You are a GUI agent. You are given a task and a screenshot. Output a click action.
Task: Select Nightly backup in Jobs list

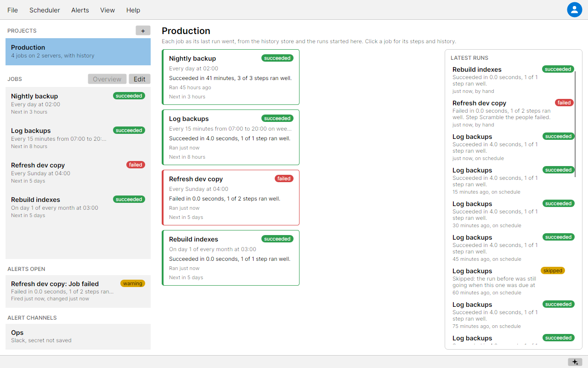click(78, 104)
